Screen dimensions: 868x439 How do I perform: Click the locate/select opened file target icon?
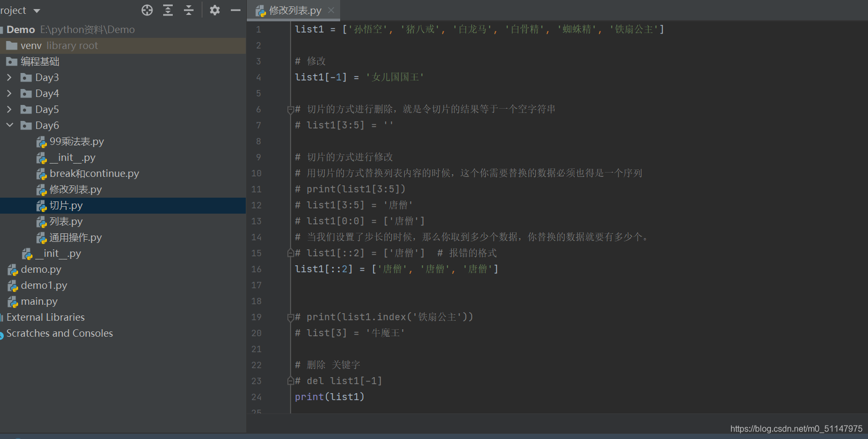tap(147, 10)
